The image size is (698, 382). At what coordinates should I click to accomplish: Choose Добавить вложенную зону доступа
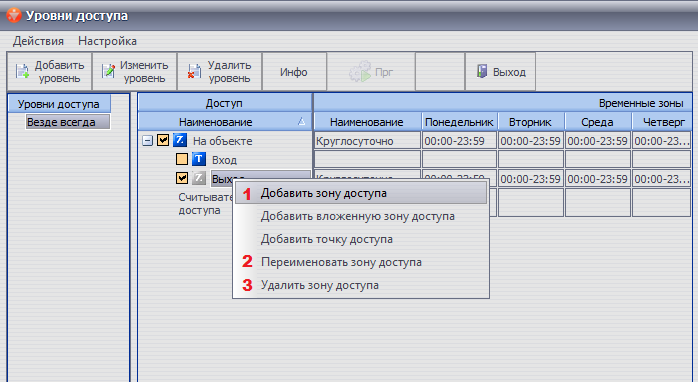361,216
